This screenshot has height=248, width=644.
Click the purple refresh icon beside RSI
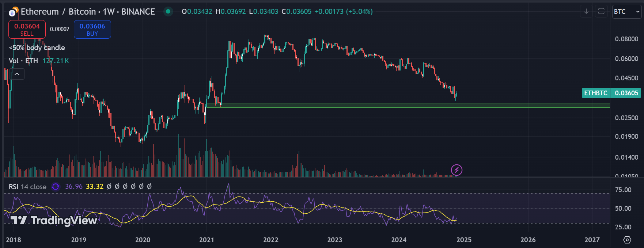(56, 187)
